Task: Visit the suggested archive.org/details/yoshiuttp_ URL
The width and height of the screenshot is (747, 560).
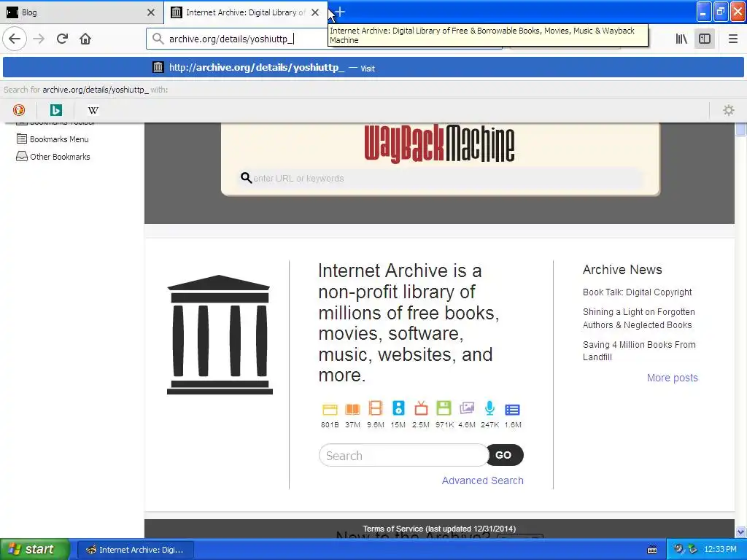Action: click(373, 68)
